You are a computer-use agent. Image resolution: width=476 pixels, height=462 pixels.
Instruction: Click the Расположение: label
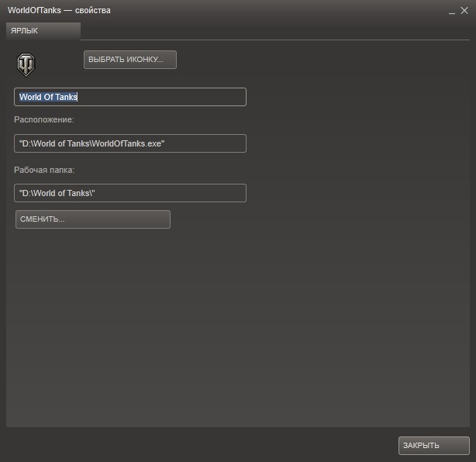[44, 119]
